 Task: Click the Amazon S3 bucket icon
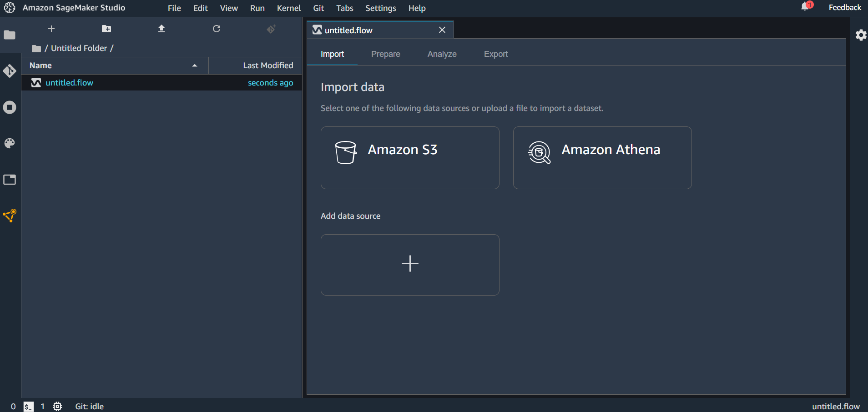click(346, 152)
